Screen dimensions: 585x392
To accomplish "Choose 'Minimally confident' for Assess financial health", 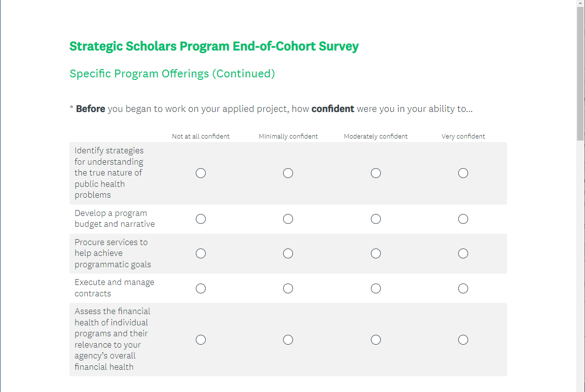I will 288,340.
